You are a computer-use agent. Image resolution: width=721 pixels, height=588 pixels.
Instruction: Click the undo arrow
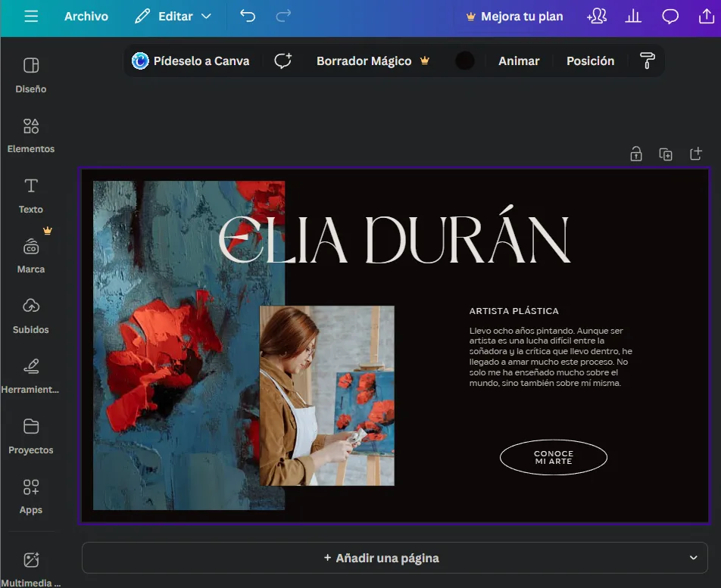248,15
